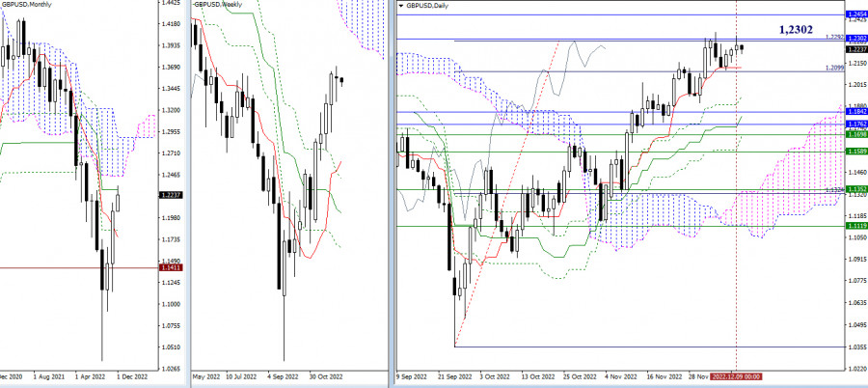The image size is (868, 388).
Task: Select the GBPUSD,Weekly chart title
Action: (x=219, y=6)
